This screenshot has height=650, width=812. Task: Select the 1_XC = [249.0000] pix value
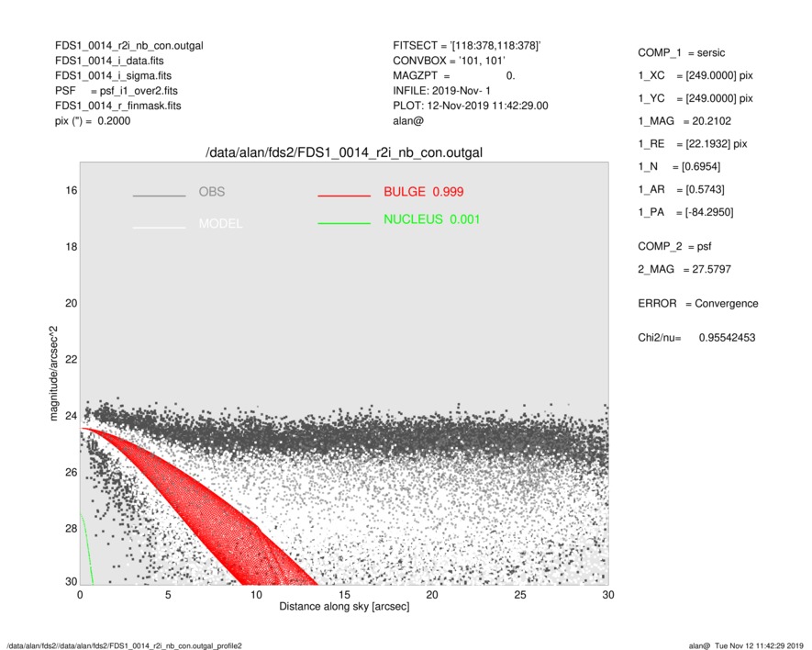coord(695,75)
